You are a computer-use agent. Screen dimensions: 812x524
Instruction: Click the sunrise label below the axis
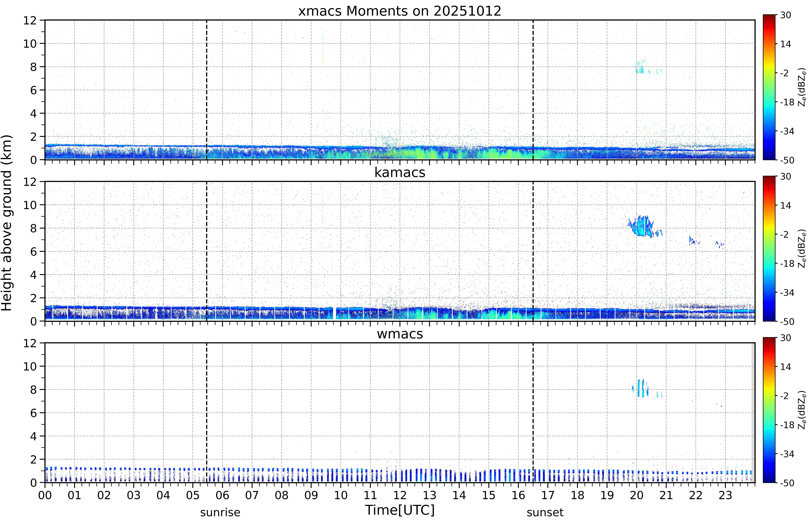[220, 512]
